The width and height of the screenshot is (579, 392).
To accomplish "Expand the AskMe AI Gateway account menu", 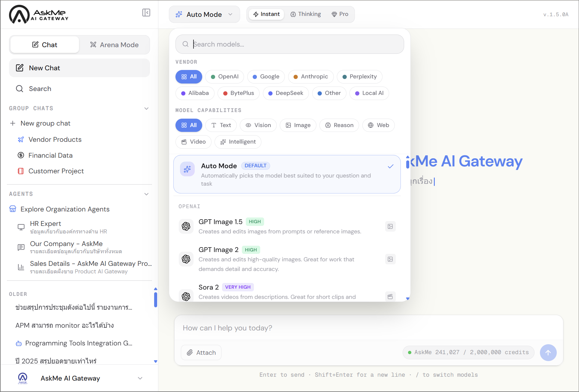I will point(140,378).
